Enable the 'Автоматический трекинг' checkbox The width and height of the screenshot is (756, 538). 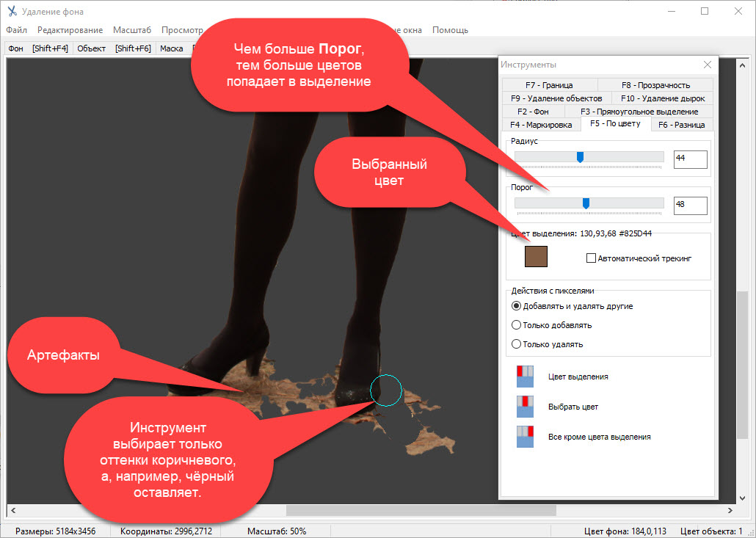[591, 258]
